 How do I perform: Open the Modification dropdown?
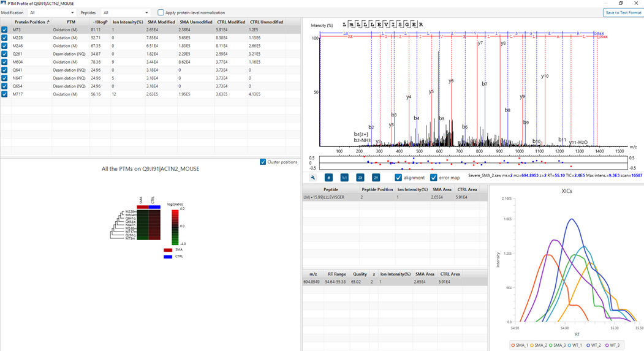click(51, 13)
